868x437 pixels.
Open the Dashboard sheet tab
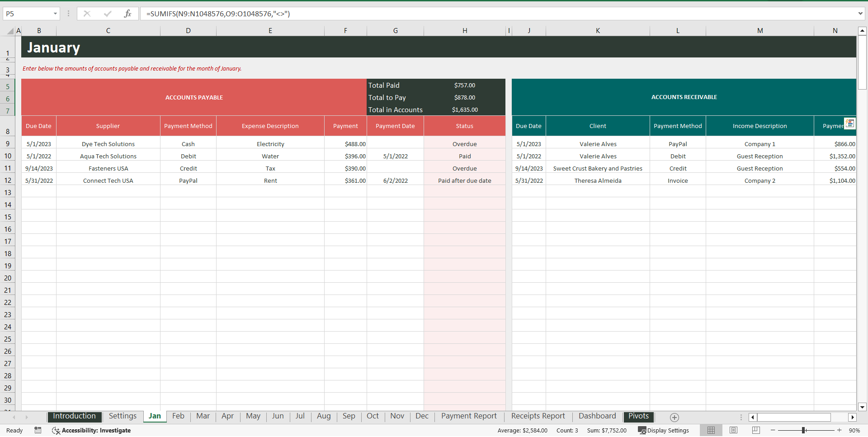click(597, 416)
